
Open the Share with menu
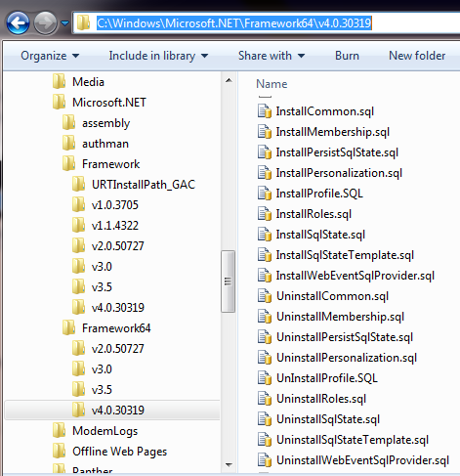tap(272, 56)
